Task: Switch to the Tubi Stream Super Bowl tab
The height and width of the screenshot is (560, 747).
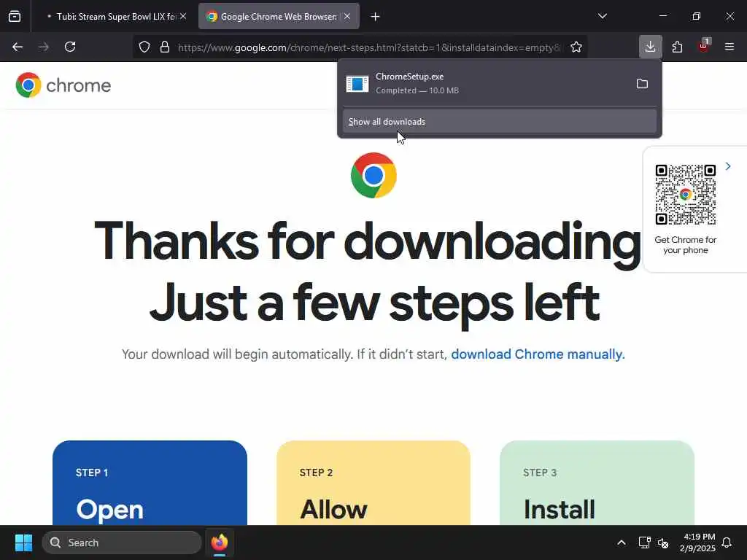Action: (x=111, y=16)
